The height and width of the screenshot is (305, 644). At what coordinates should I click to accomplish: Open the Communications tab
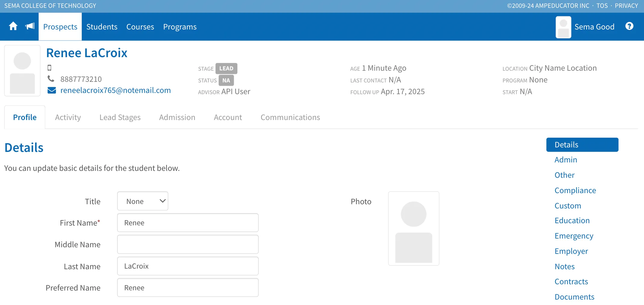290,117
